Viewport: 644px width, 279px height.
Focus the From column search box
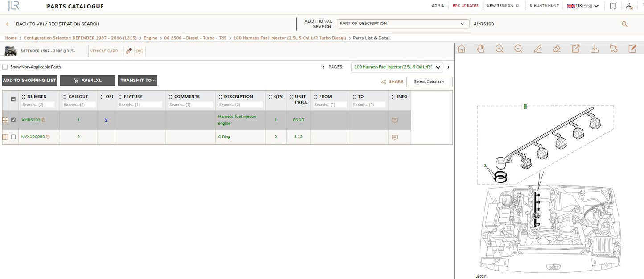[330, 105]
